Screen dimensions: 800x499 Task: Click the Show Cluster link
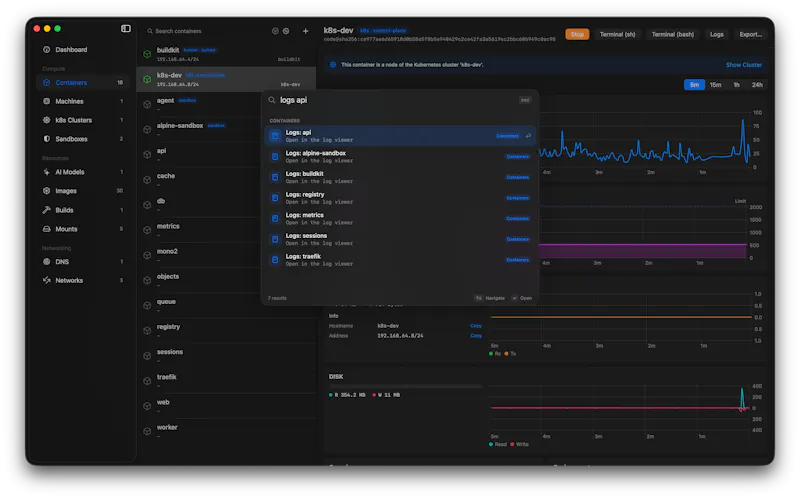point(743,65)
